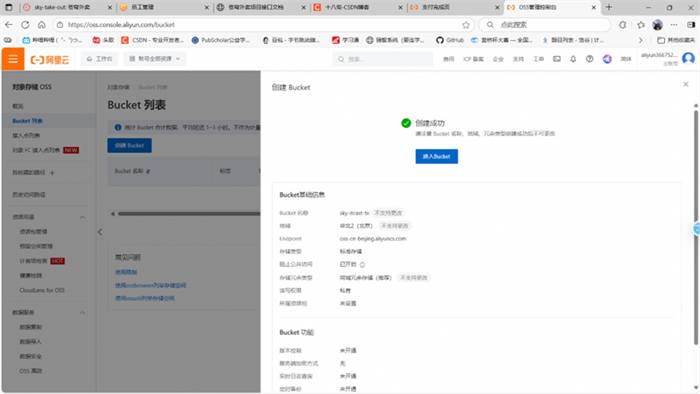Sort by Bucket 名称 column header

[x=133, y=171]
